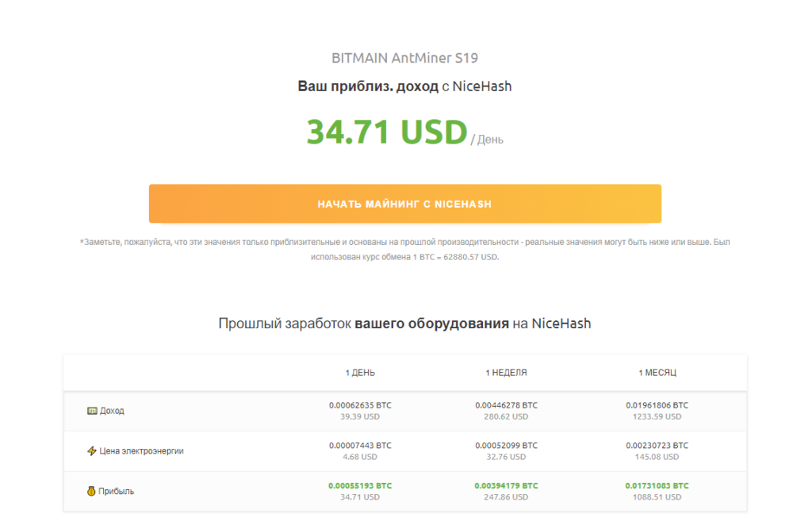Click green weekly profit 0.00394179 BTC
This screenshot has width=812, height=521.
pos(506,485)
